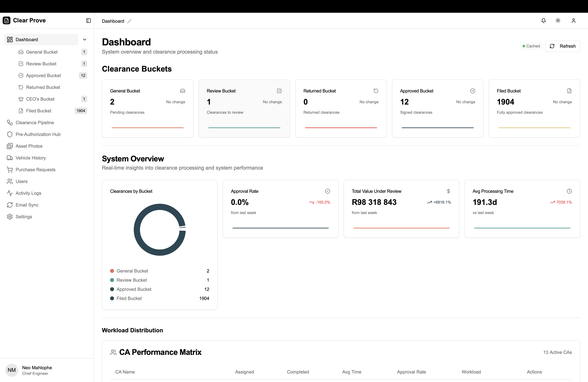Click the Clear Prove logo icon

pos(6,21)
